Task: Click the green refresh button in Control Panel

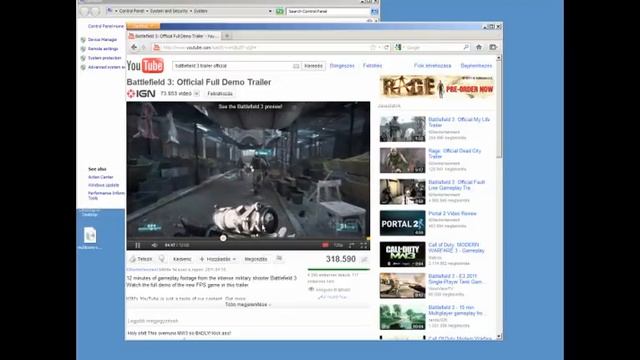Action: pyautogui.click(x=280, y=11)
